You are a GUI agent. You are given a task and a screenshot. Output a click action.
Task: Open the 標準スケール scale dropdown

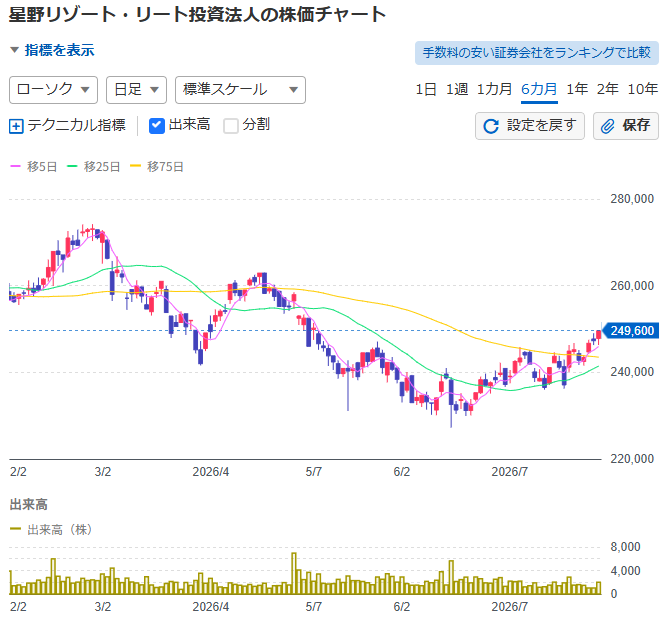pyautogui.click(x=240, y=90)
